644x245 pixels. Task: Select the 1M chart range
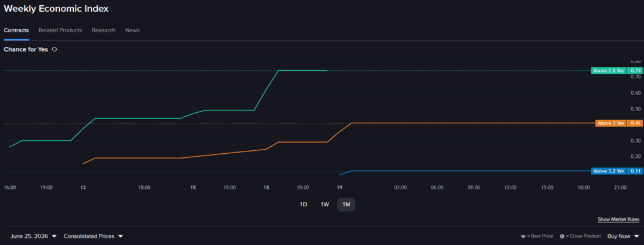346,205
